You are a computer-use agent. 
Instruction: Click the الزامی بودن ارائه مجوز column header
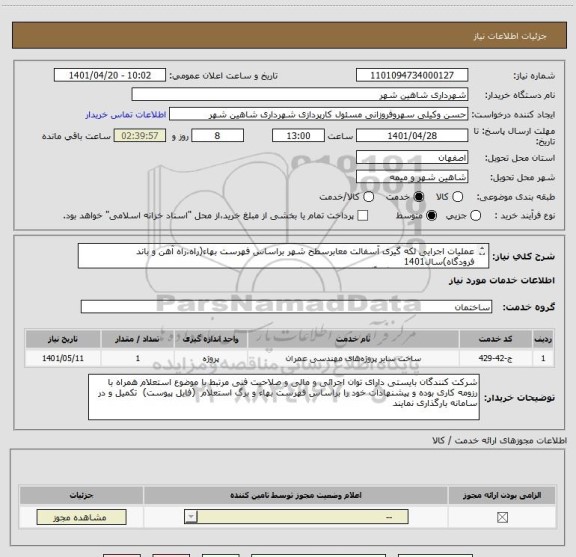pyautogui.click(x=502, y=495)
